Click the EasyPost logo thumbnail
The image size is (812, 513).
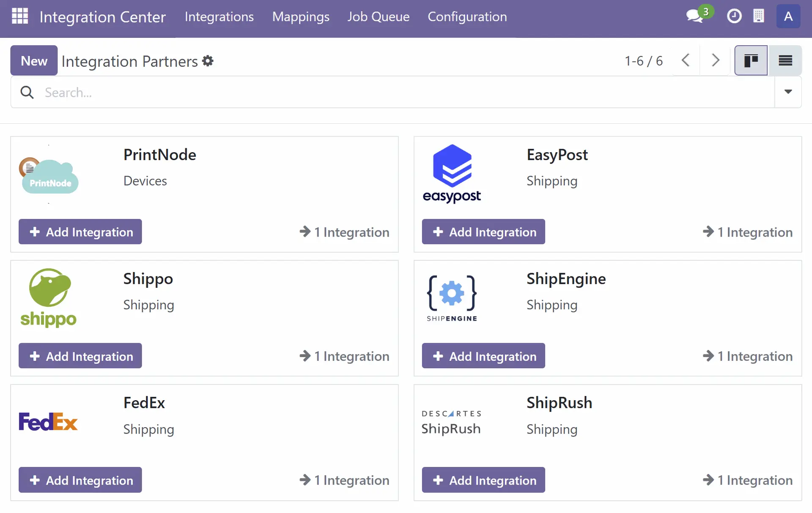coord(452,174)
